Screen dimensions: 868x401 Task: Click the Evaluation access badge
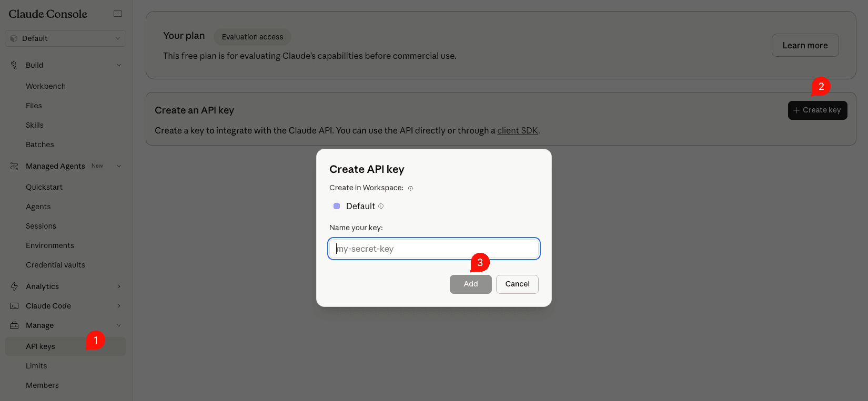[x=253, y=37]
